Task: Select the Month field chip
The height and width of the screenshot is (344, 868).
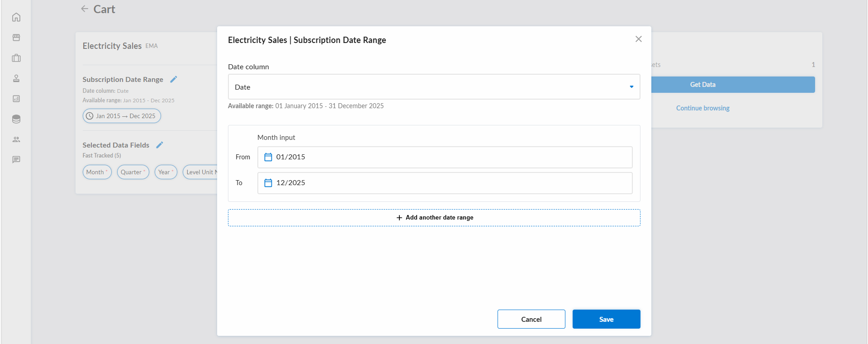Action: (97, 172)
